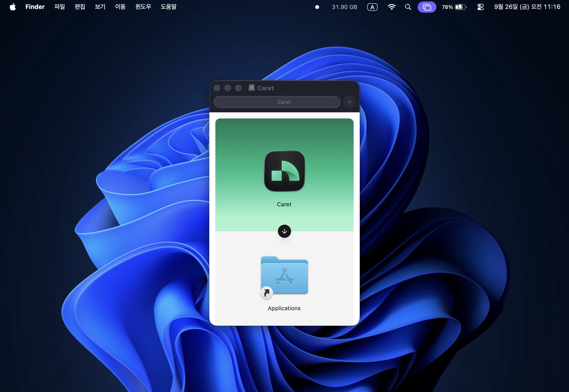Viewport: 569px width, 392px height.
Task: Open the date and time widget
Action: [527, 7]
